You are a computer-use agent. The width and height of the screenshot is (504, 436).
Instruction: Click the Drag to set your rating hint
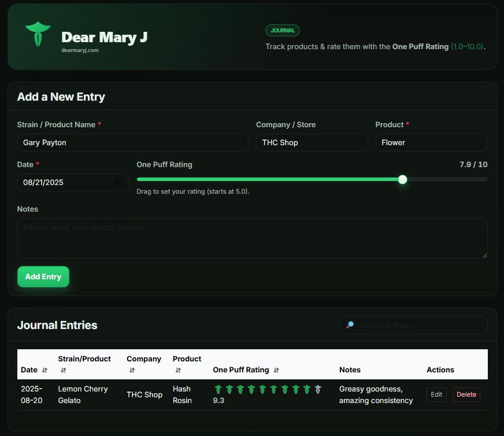[193, 191]
